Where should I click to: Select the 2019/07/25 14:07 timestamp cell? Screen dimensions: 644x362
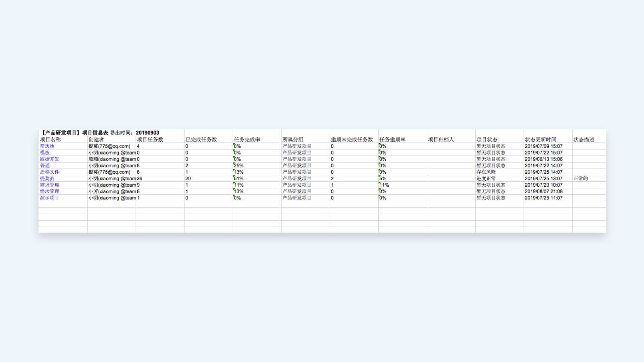pos(548,172)
